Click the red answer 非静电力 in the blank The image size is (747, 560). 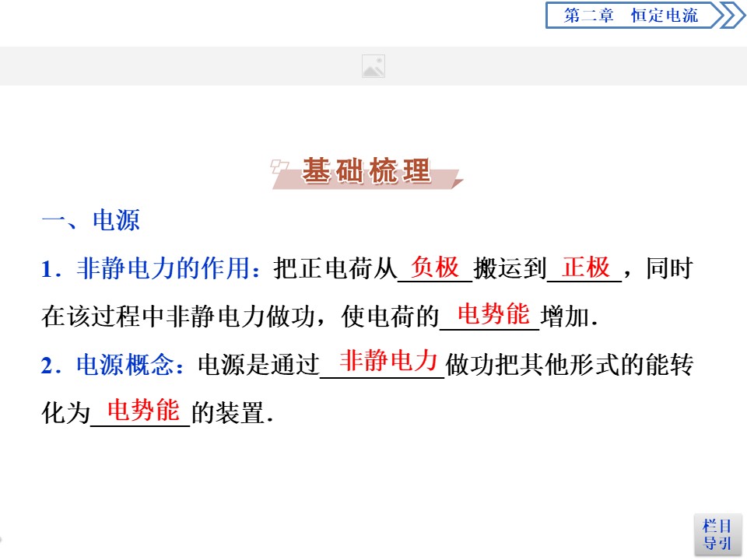coord(388,362)
